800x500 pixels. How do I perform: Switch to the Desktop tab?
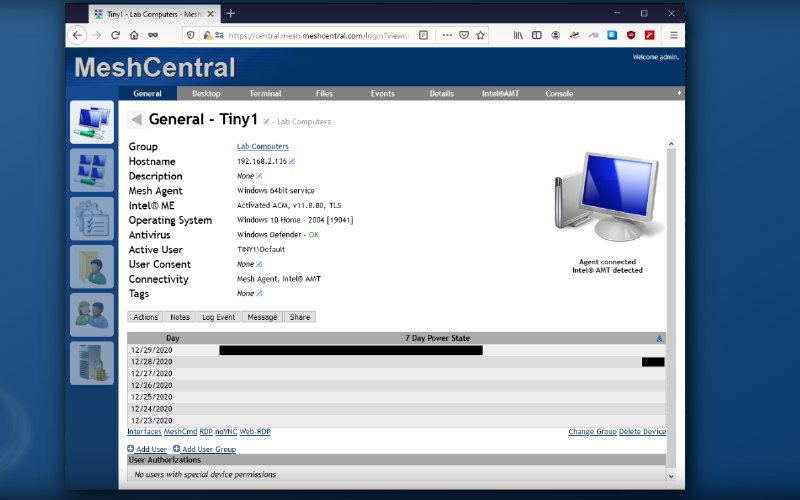[206, 93]
